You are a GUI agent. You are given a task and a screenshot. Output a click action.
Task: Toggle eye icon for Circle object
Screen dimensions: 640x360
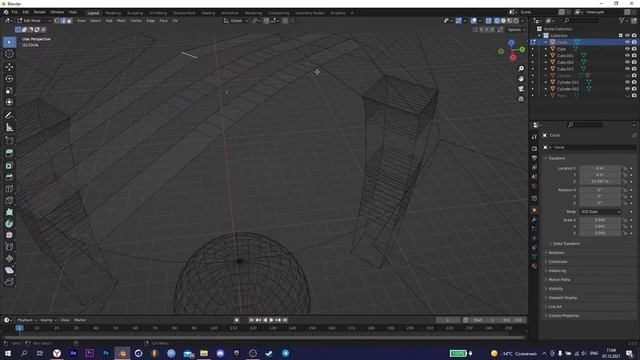627,42
